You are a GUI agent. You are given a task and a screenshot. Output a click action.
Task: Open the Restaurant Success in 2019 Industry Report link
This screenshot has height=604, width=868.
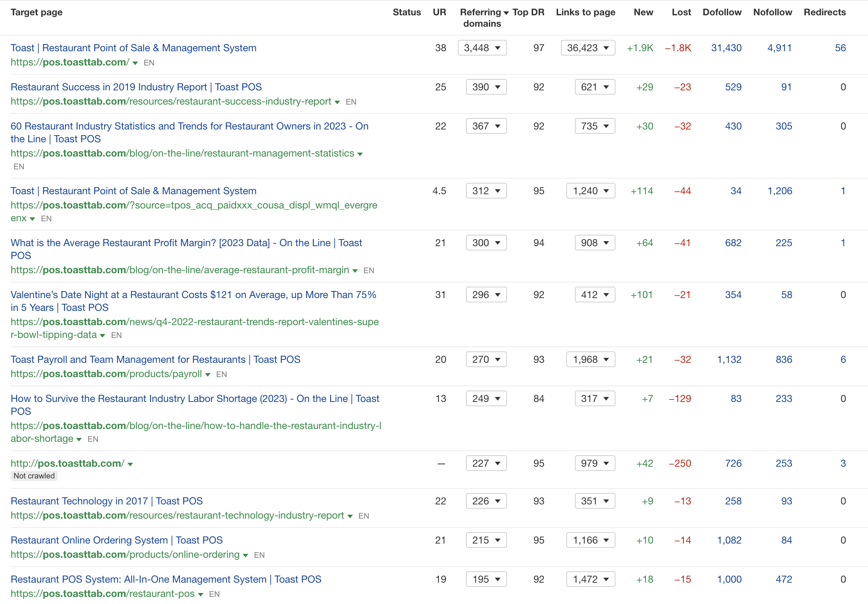point(136,87)
